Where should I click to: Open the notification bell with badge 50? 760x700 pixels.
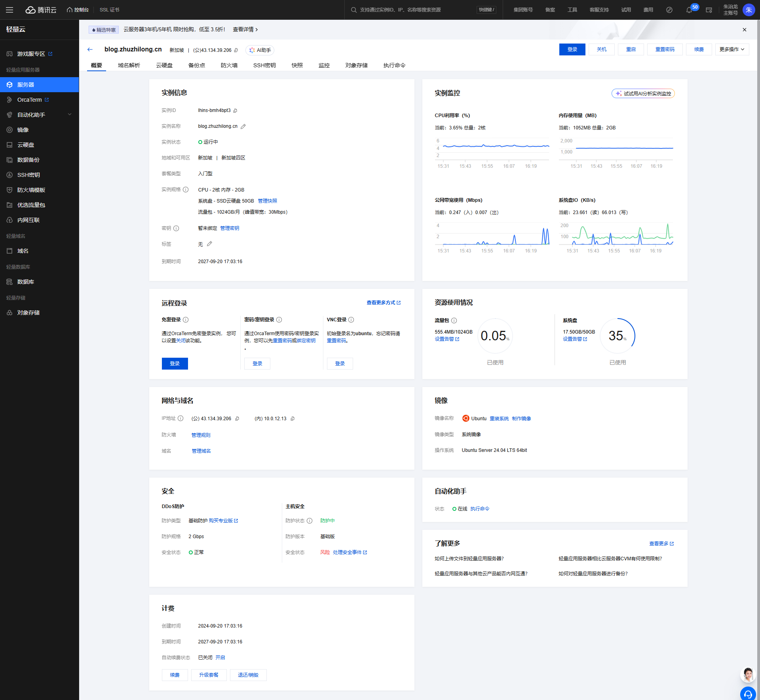[x=689, y=10]
